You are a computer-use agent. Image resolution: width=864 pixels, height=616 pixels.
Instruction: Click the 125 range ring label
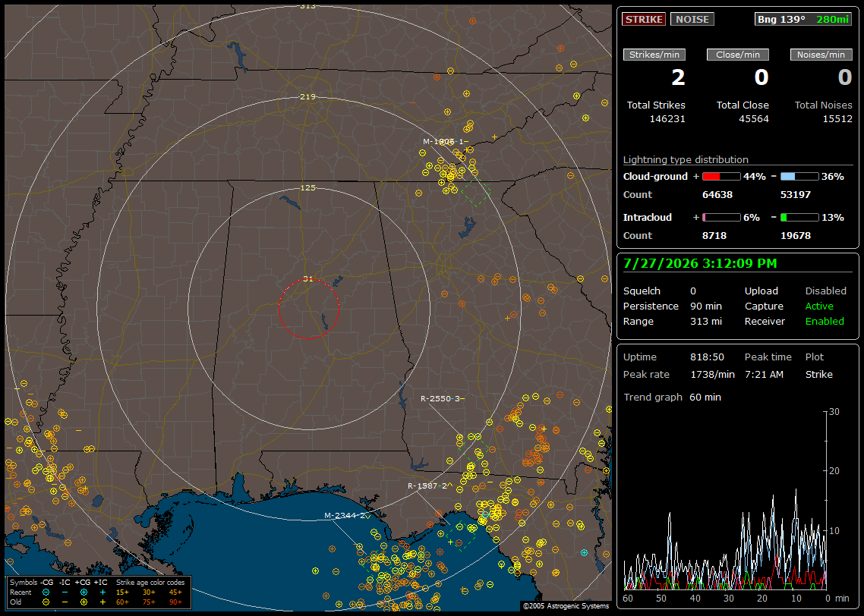(x=308, y=187)
